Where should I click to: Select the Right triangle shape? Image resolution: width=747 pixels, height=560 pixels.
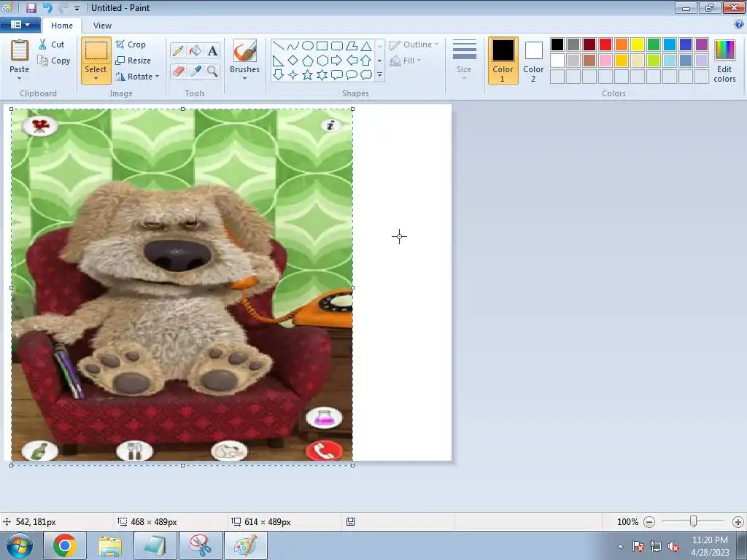tap(279, 61)
